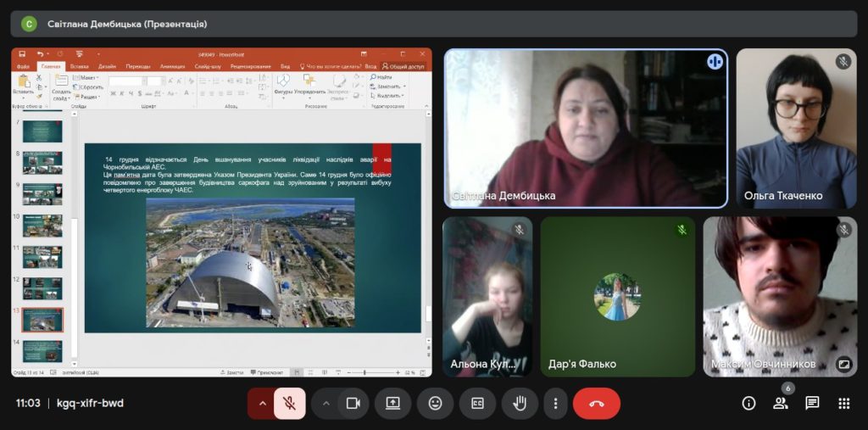868x430 pixels.
Task: Open the emoji reactions panel
Action: [435, 404]
